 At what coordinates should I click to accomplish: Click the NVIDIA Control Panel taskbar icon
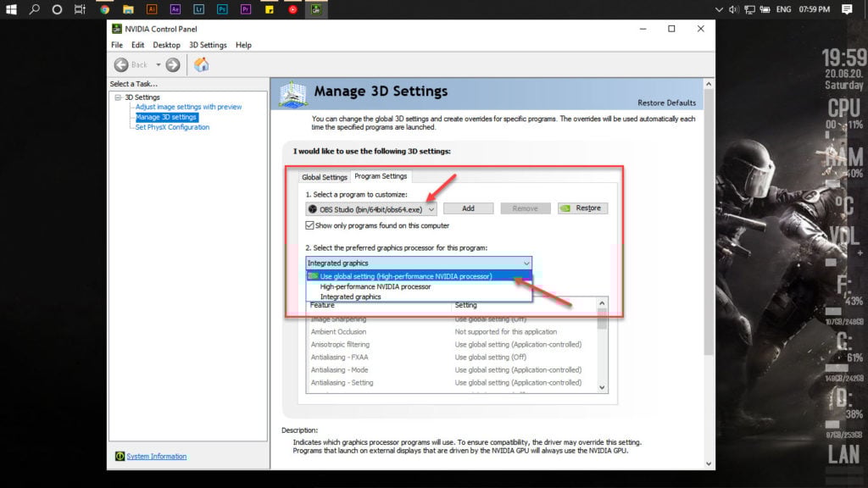(316, 9)
